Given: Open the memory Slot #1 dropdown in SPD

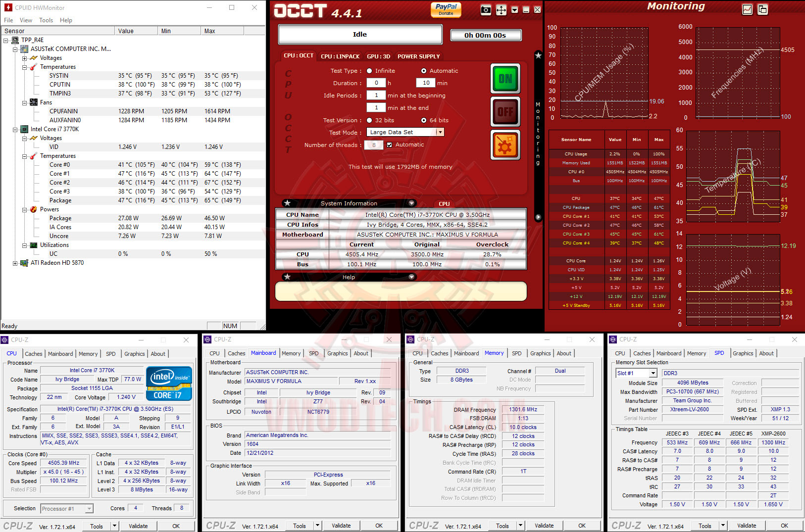Looking at the screenshot, I should 653,373.
